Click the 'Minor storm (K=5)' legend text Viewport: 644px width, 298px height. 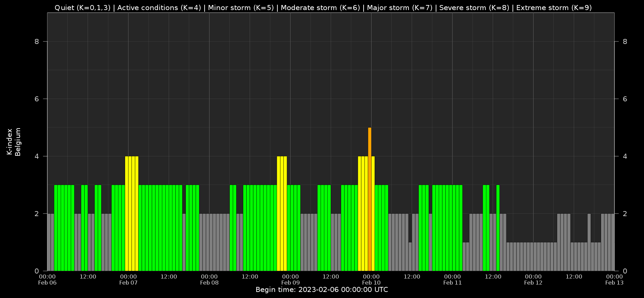coord(241,8)
